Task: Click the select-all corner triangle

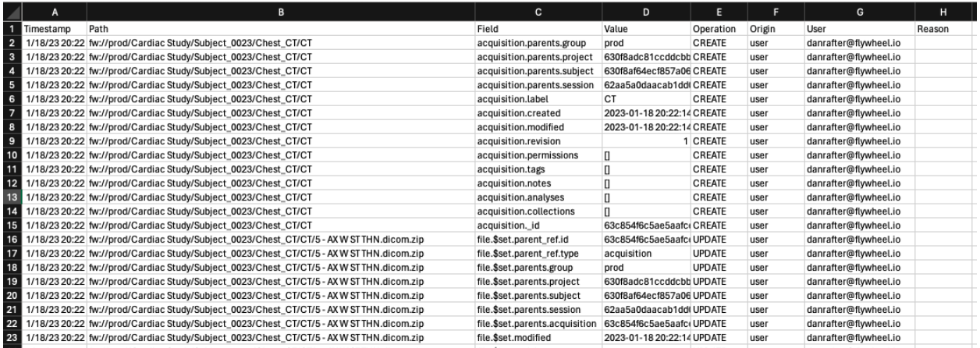Action: [11, 9]
